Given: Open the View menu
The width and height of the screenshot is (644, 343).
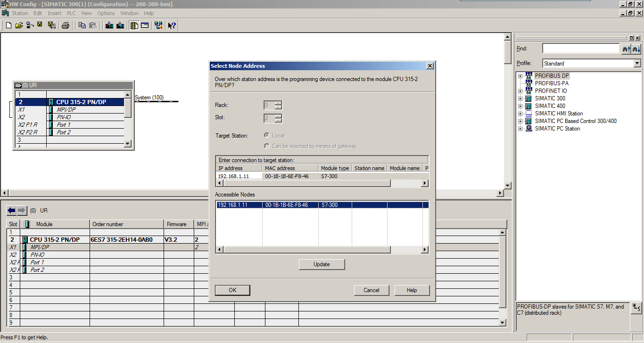Looking at the screenshot, I should pos(86,13).
